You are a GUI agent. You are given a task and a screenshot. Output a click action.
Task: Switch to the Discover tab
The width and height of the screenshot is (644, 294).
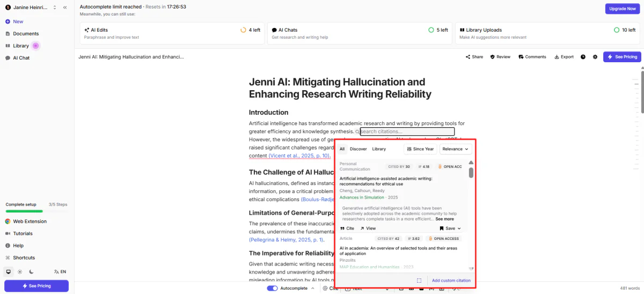click(x=358, y=149)
